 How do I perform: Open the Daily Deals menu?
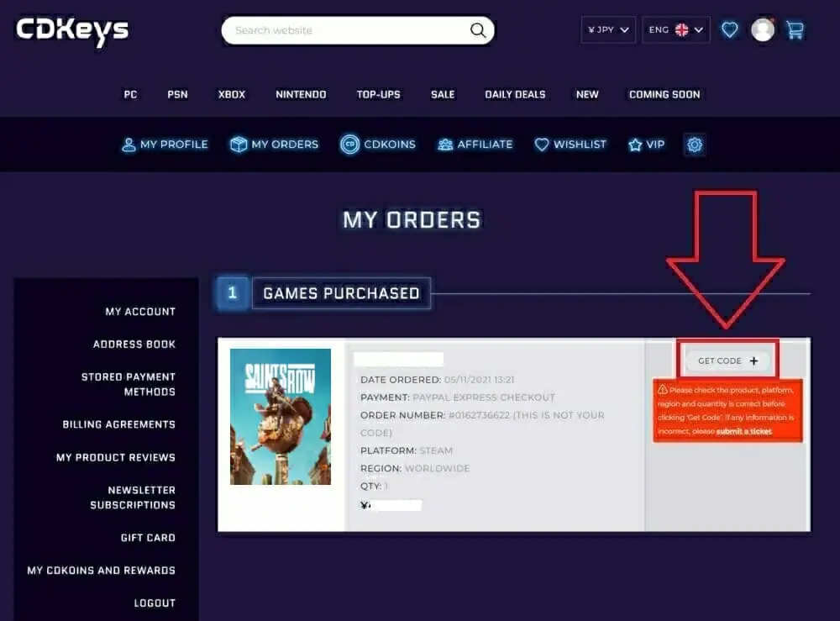pyautogui.click(x=515, y=94)
